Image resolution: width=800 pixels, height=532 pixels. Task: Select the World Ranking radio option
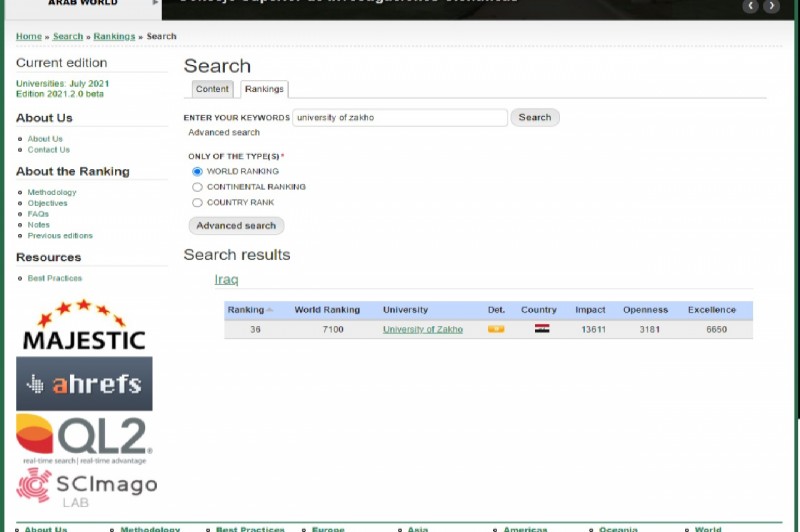point(197,171)
